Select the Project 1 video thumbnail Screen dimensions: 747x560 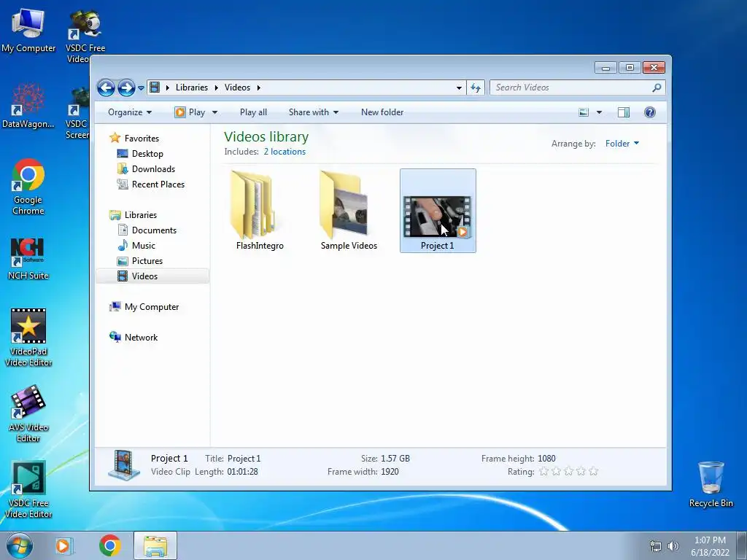[x=438, y=211]
